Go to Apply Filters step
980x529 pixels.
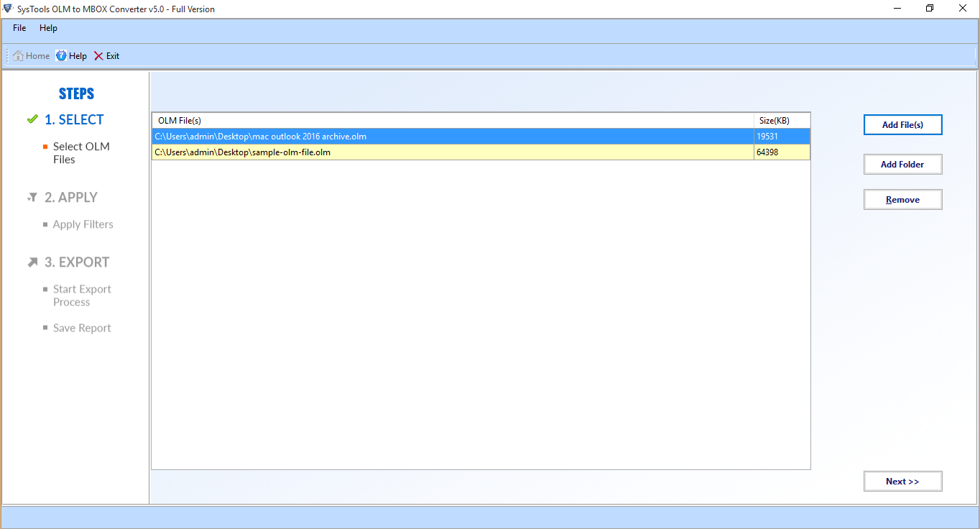83,225
